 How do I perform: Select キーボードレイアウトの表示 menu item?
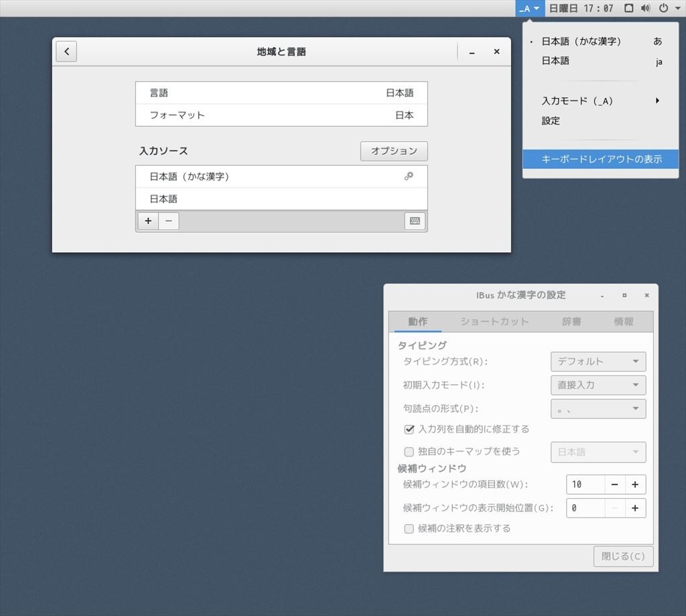point(601,159)
